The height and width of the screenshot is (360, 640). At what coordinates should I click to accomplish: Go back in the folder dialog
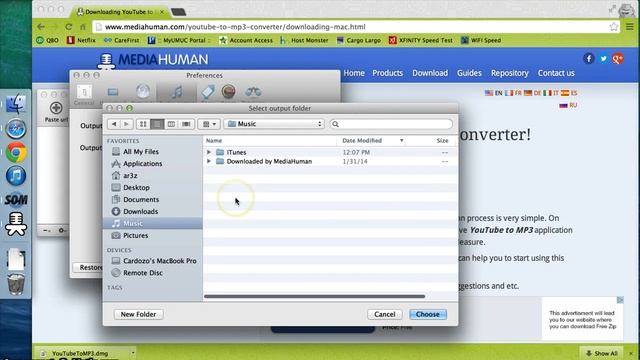click(114, 124)
